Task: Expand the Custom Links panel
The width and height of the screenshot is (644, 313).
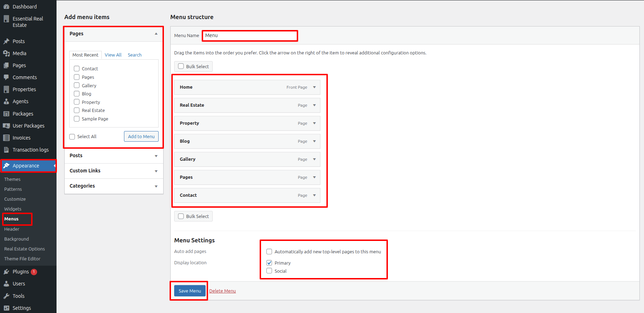Action: (156, 171)
